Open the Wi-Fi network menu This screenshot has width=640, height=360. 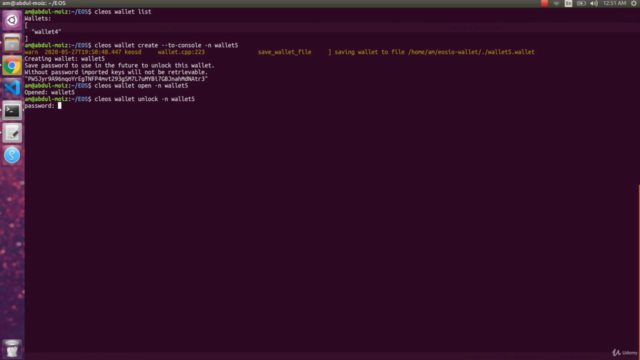[556, 3]
